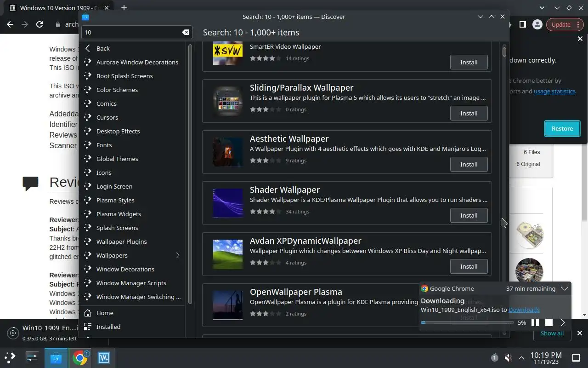The image size is (588, 368).
Task: Click the taskbar volume icon
Action: [x=508, y=358]
